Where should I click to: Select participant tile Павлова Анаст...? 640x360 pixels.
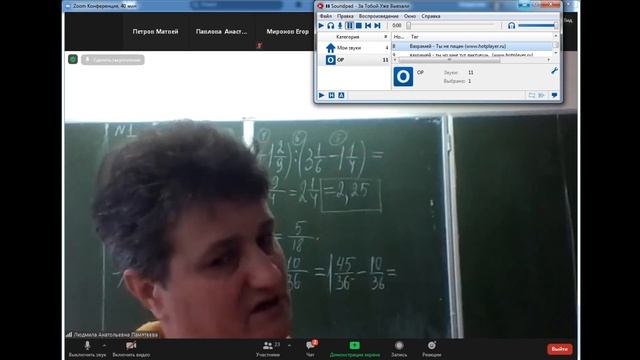coord(221,31)
